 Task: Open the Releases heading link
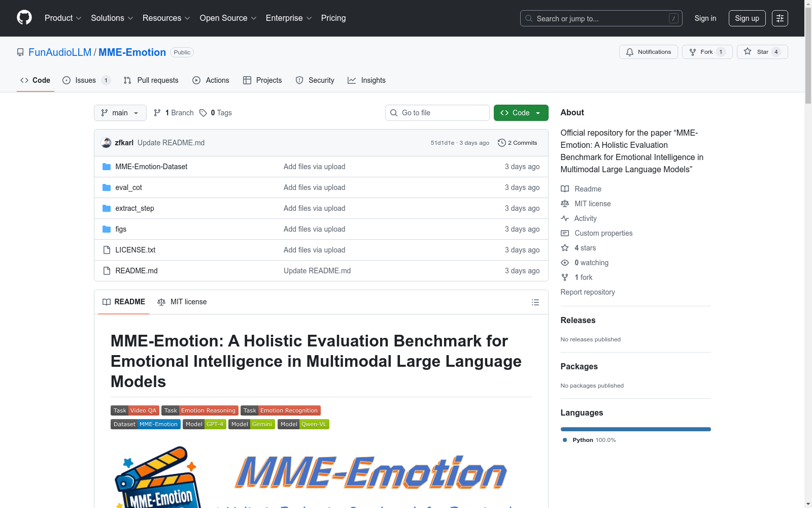point(578,320)
